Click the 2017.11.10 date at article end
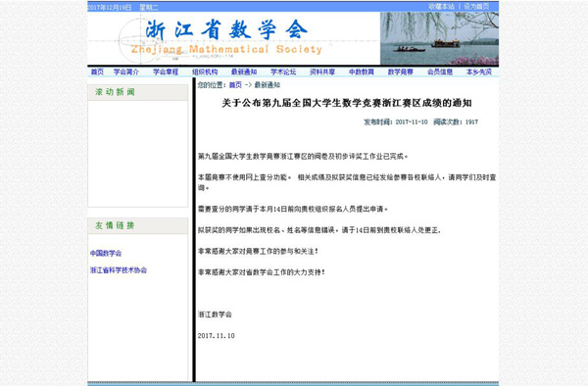The width and height of the screenshot is (588, 386). [x=217, y=336]
